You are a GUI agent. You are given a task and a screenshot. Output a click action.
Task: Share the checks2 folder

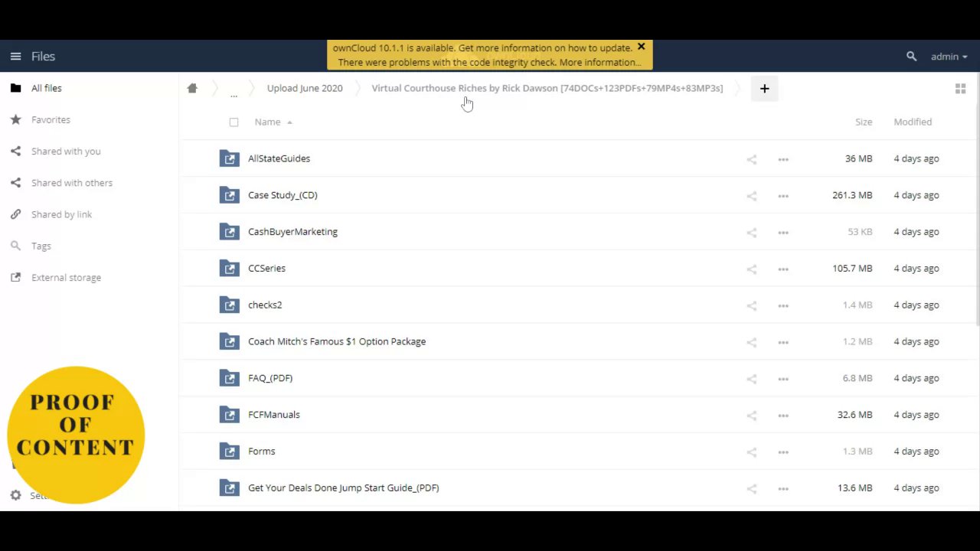(751, 305)
